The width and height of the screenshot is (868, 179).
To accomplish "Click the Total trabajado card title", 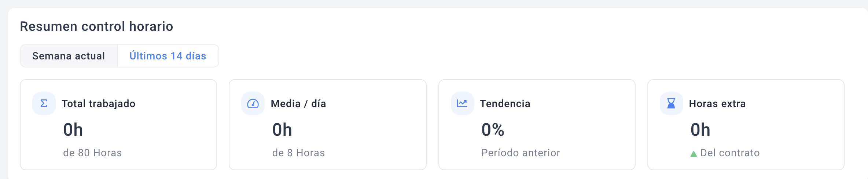I will (x=99, y=103).
